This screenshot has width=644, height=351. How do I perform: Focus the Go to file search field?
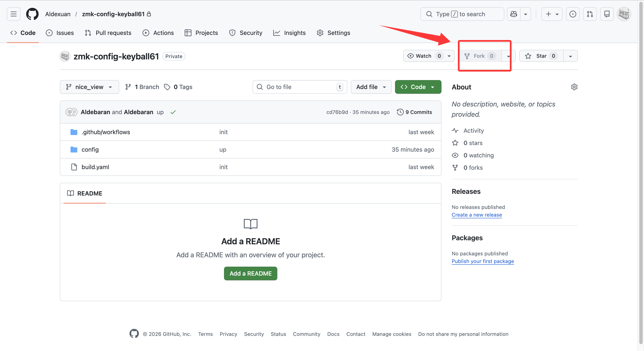(299, 87)
